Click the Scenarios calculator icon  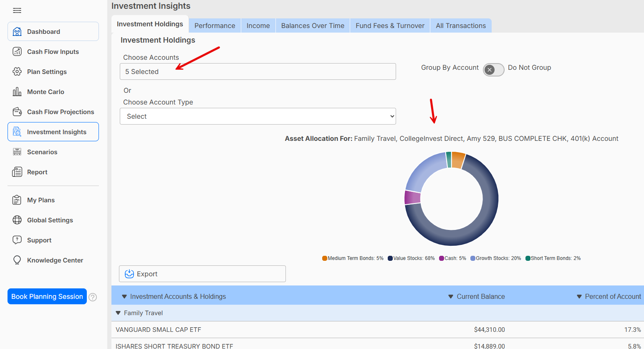tap(17, 152)
